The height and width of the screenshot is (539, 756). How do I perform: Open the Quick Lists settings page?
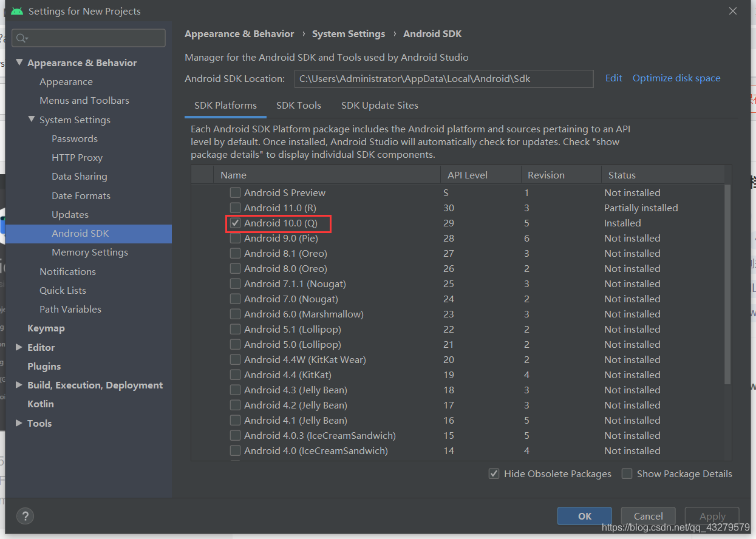pyautogui.click(x=63, y=291)
